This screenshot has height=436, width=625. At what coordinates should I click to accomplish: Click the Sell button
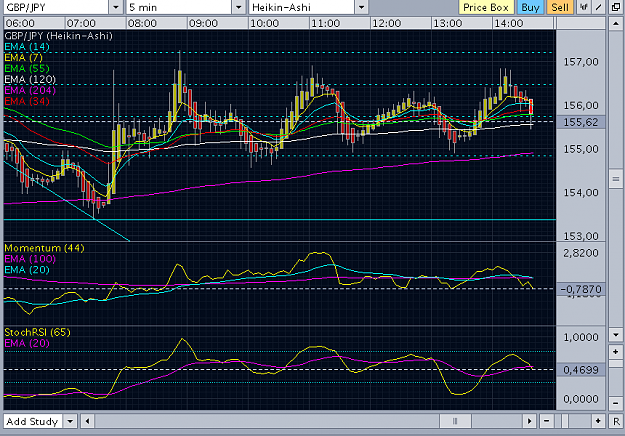[560, 7]
